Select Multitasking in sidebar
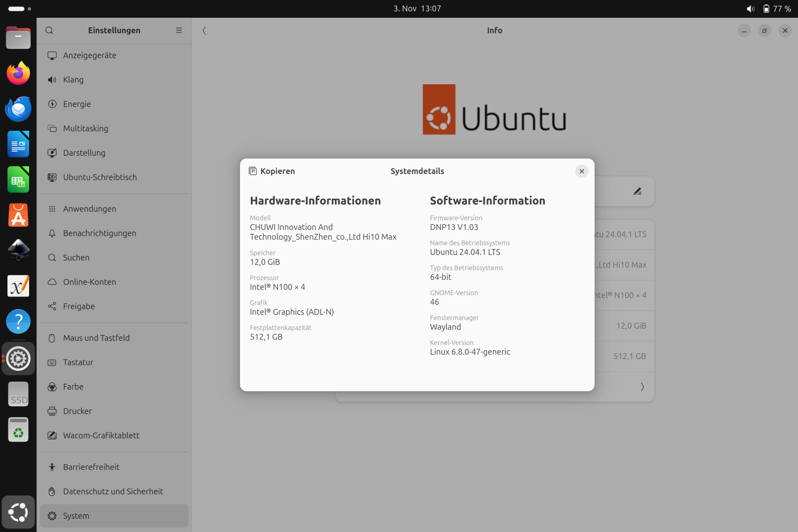The image size is (798, 532). [114, 129]
